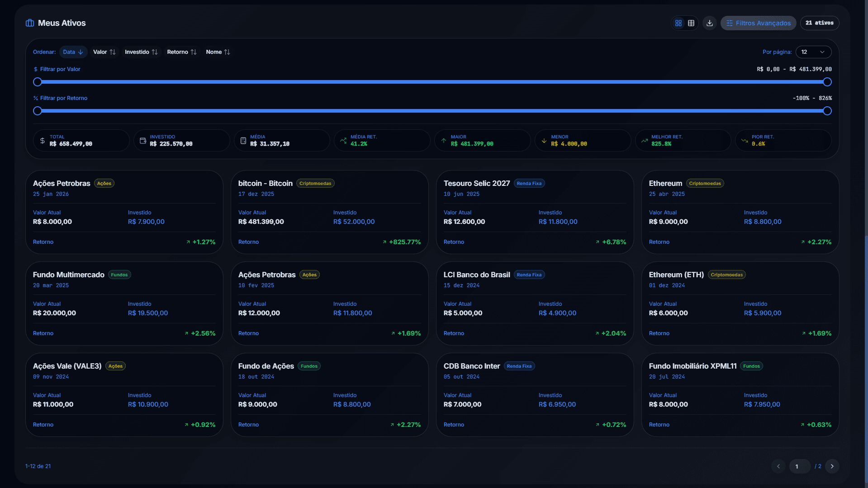
Task: Go to next page arrow
Action: click(832, 466)
